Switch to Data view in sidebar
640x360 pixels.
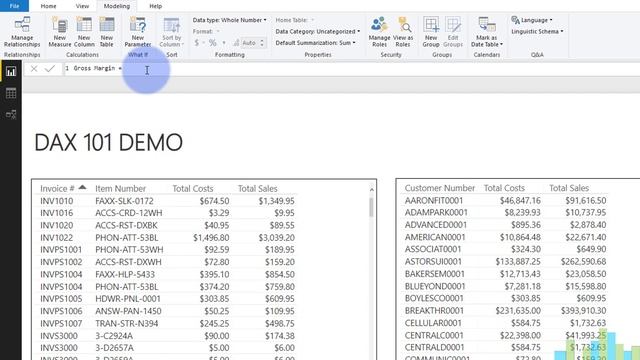[11, 93]
